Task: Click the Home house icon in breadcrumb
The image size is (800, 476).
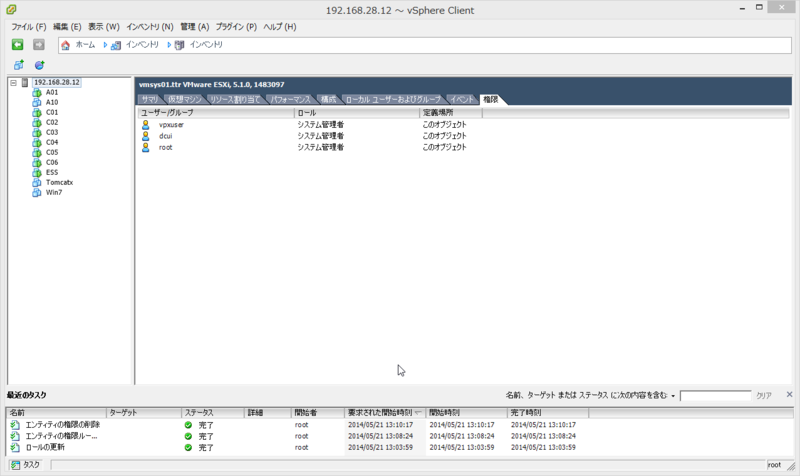Action: [65, 45]
